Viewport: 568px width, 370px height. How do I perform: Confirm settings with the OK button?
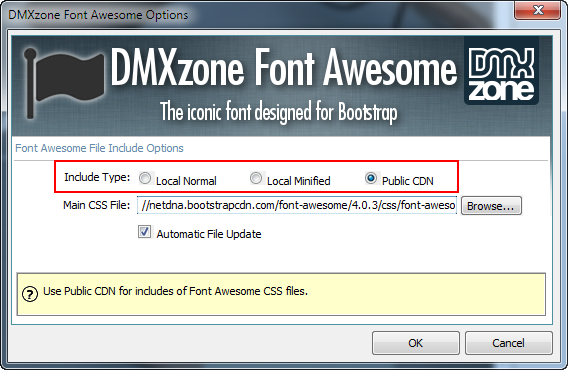click(415, 343)
